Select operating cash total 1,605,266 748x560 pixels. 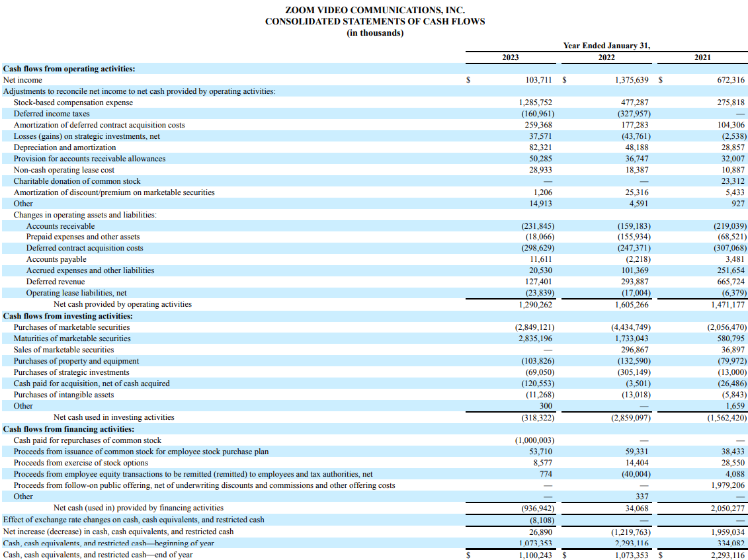(x=632, y=304)
